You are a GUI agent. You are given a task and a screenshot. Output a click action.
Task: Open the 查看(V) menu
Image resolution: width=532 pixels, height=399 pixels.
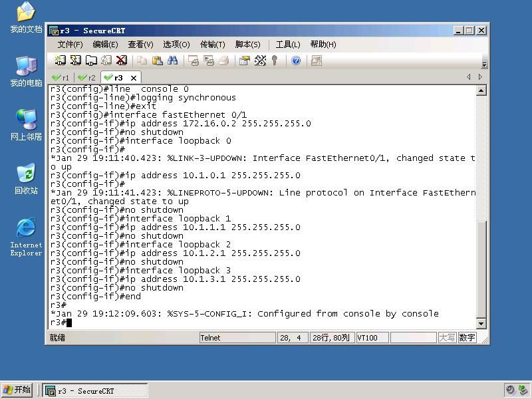140,45
